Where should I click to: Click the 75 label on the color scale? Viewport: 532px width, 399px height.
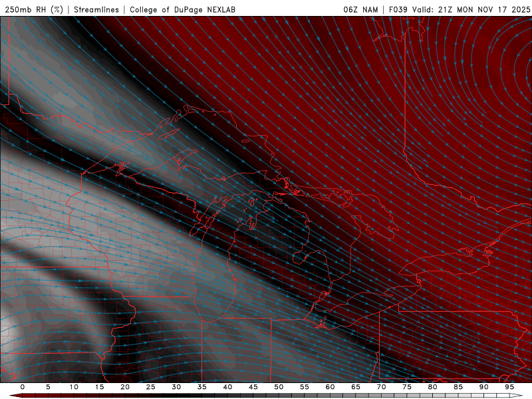point(407,387)
